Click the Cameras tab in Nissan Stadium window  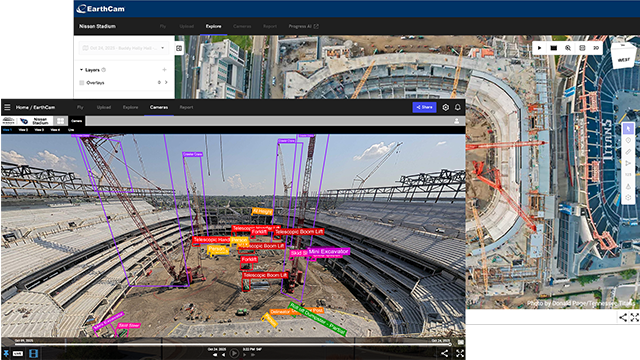(x=242, y=26)
